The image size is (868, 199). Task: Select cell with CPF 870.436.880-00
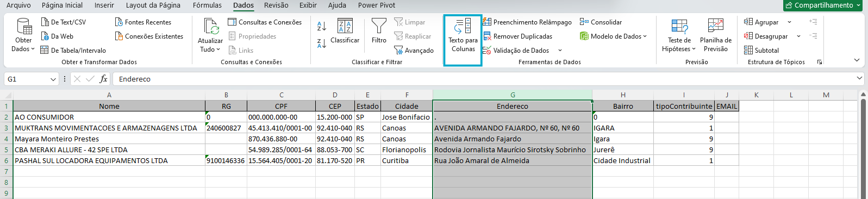281,139
